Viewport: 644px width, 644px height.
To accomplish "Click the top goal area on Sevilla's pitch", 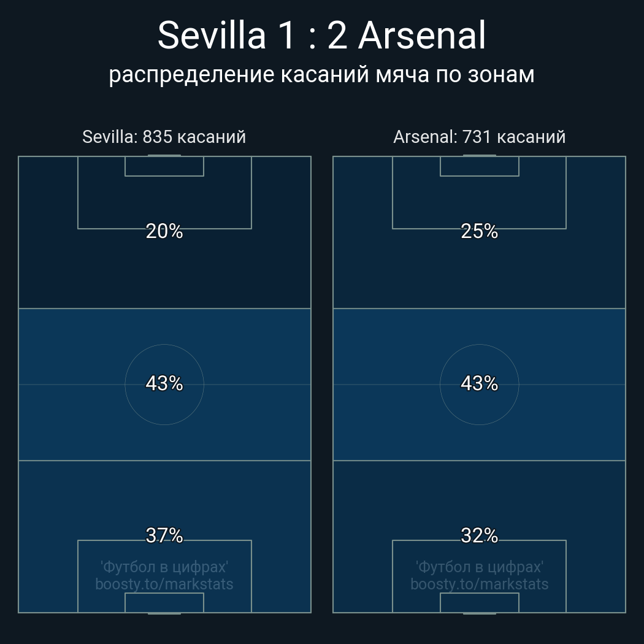I will pos(164,166).
